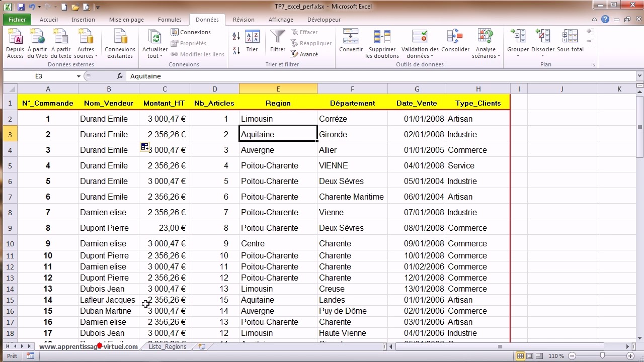Screen dimensions: 644x362
Task: Open the Undo history dropdown arrow
Action: (x=39, y=7)
